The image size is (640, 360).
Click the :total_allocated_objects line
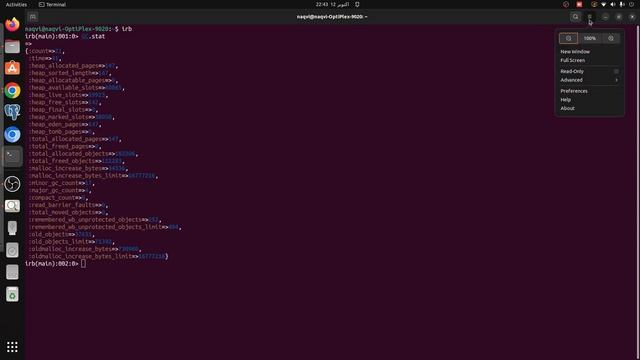[x=83, y=154]
